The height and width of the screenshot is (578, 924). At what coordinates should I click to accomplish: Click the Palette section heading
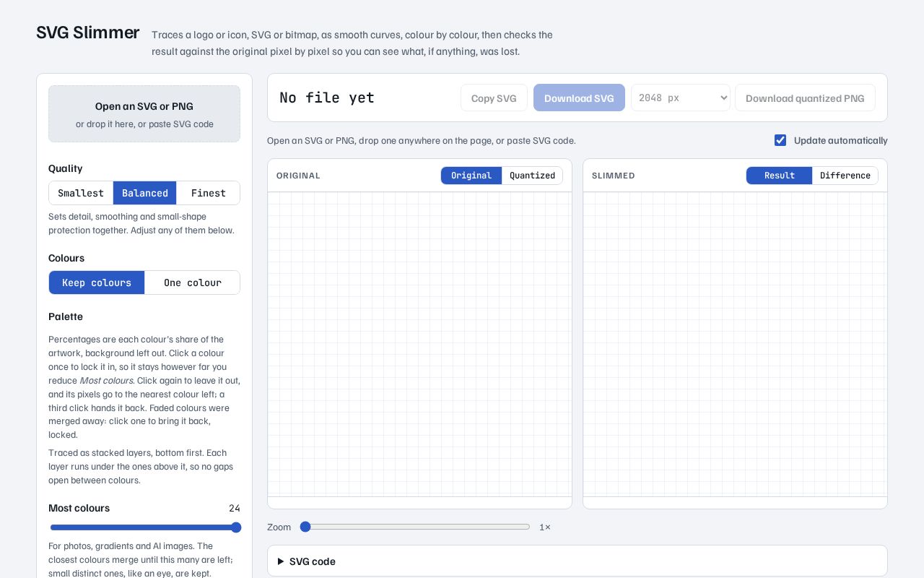[x=66, y=316]
